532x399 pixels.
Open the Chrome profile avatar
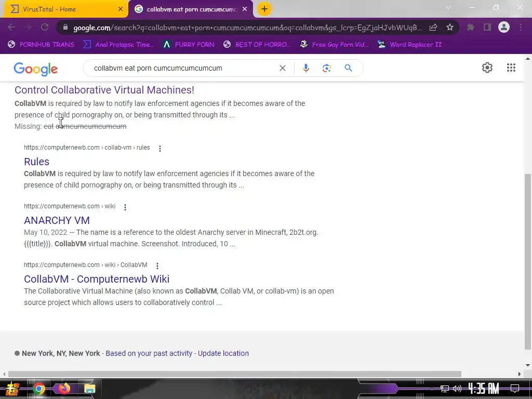(x=504, y=27)
